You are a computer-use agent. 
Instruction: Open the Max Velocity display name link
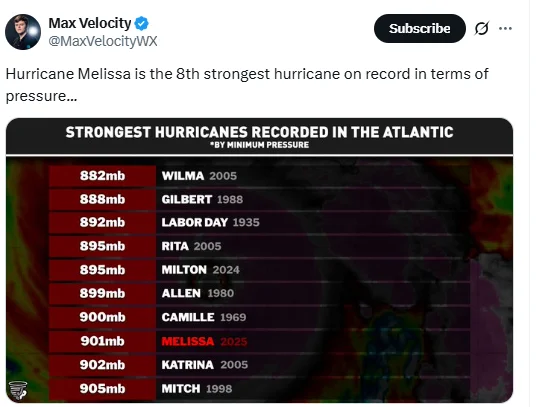coord(90,23)
